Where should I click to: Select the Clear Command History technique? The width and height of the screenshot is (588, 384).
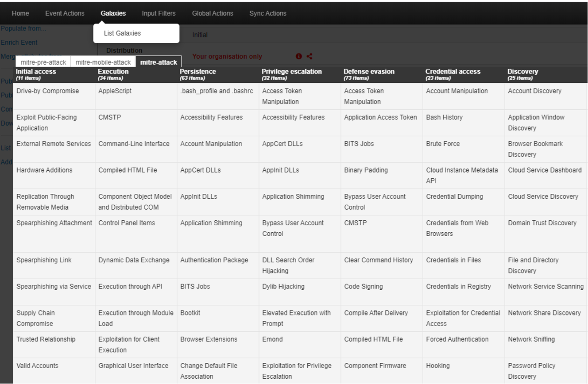[x=382, y=265]
